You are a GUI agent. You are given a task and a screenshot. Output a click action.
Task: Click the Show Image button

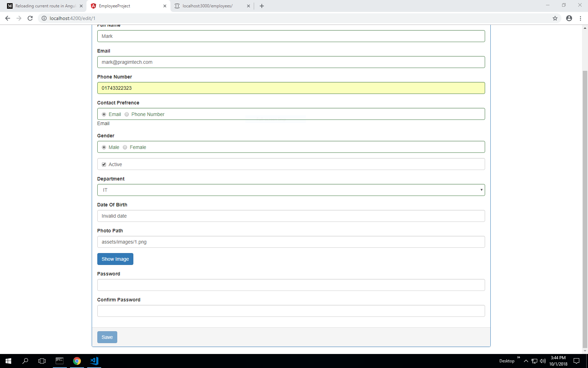coord(115,259)
